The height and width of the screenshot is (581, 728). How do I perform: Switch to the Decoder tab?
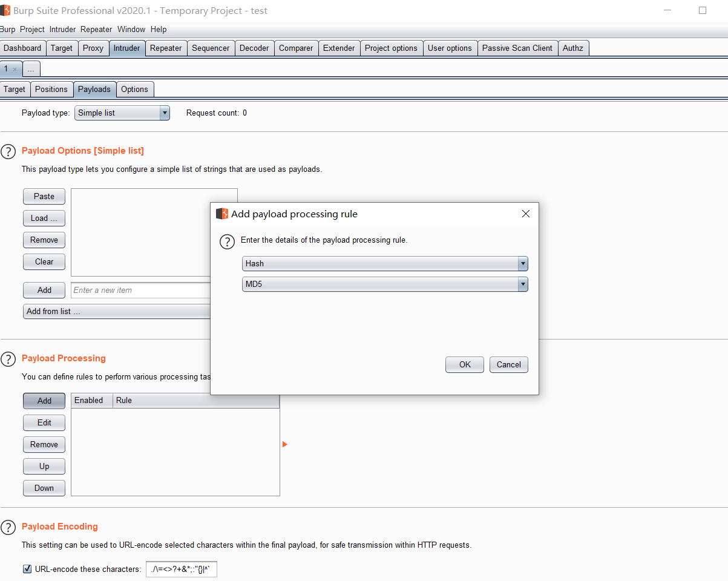point(254,48)
